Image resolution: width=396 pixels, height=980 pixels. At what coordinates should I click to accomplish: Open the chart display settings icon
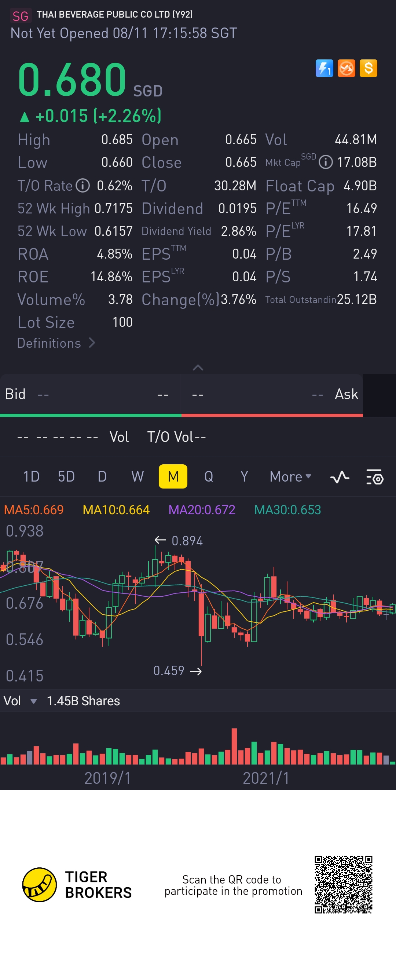375,477
